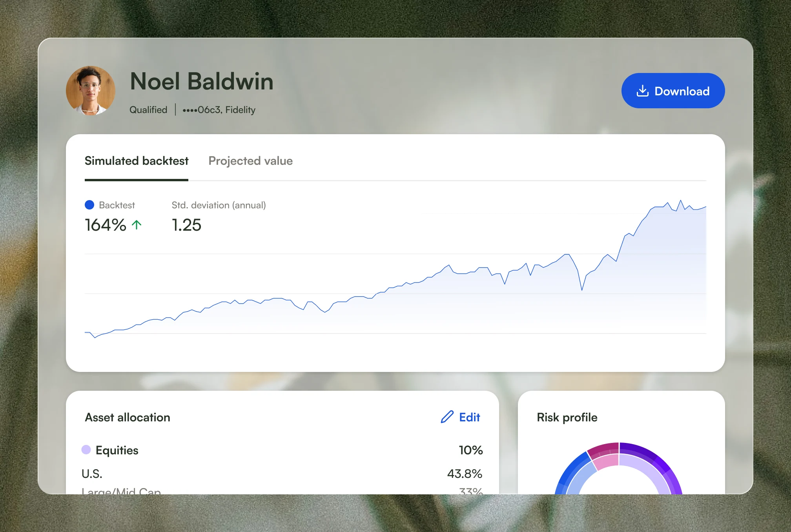
Task: Expand the Equities allocation row
Action: coord(282,450)
